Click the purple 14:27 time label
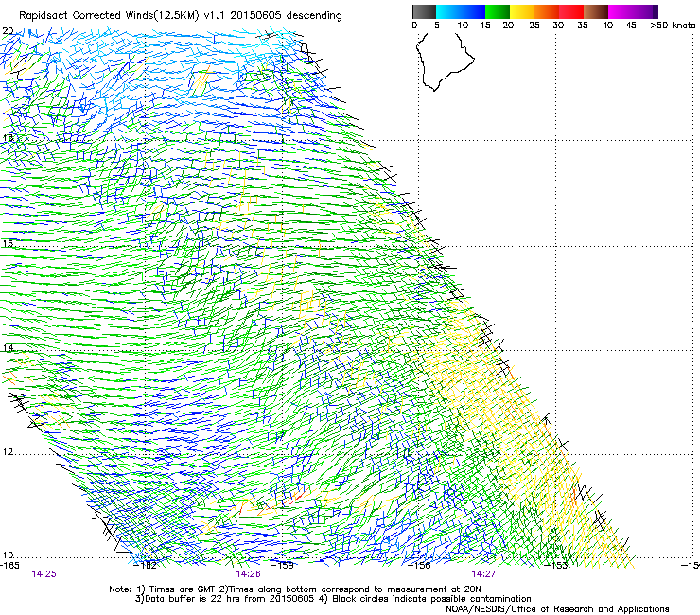Screen dimensions: 700x615 [x=483, y=574]
